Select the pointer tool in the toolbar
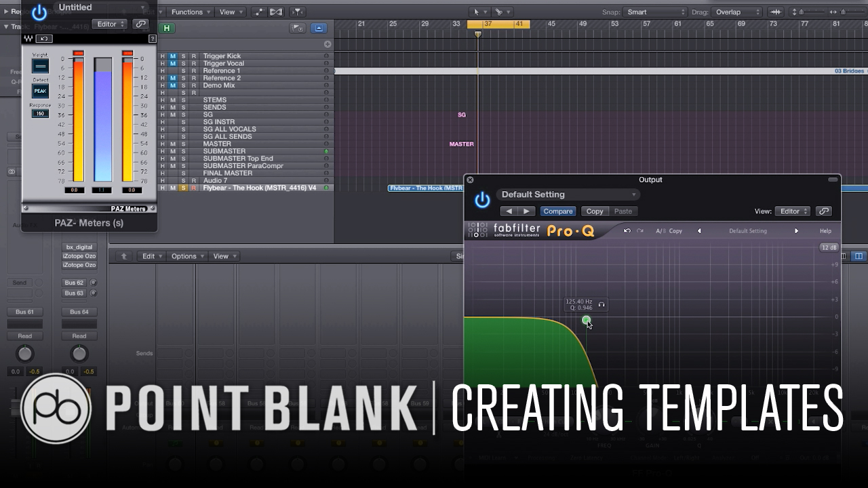 pos(479,12)
